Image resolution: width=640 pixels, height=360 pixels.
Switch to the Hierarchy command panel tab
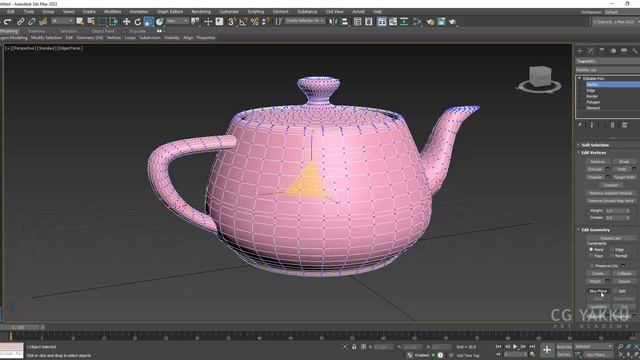point(602,51)
